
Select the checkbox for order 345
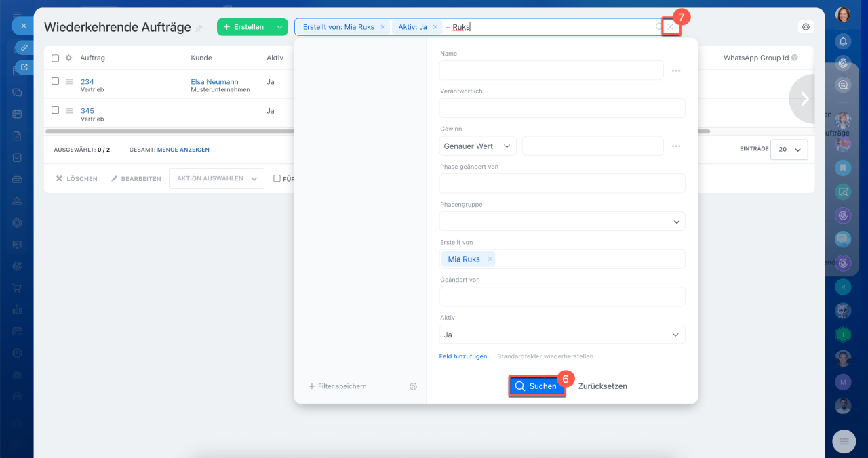[56, 110]
